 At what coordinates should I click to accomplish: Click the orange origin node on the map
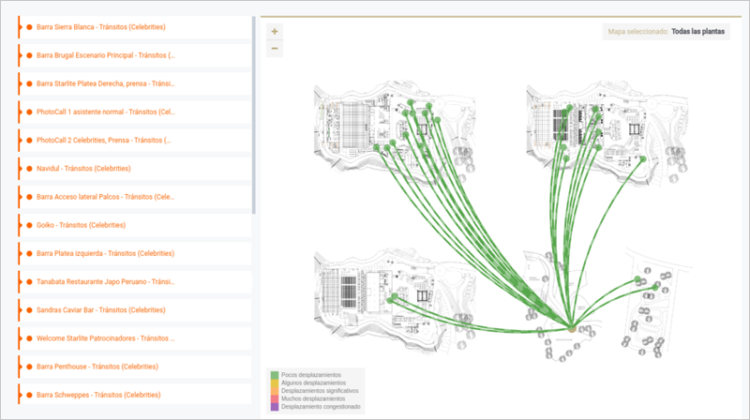click(x=571, y=327)
